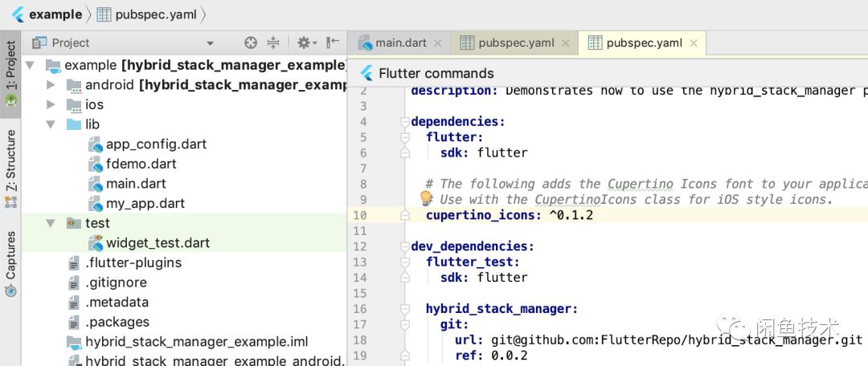Collapse the lib folder node

(x=51, y=124)
